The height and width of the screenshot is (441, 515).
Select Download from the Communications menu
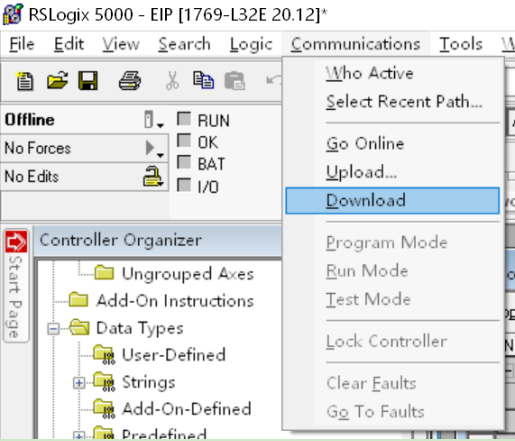tap(392, 201)
